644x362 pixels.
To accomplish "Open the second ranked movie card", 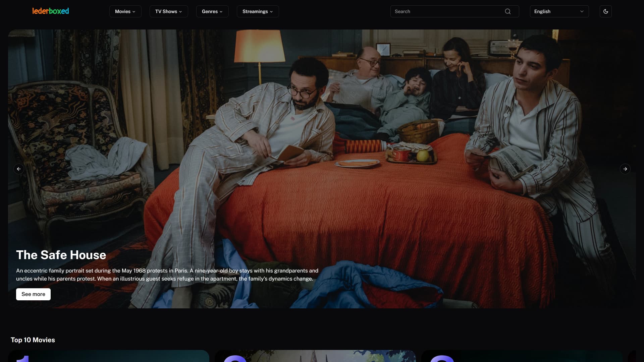I will 315,356.
